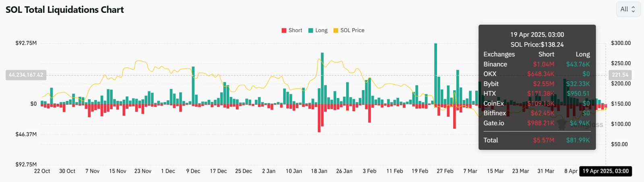Click the 27 Feb date on x-axis
The width and height of the screenshot is (644, 182).
[445, 171]
